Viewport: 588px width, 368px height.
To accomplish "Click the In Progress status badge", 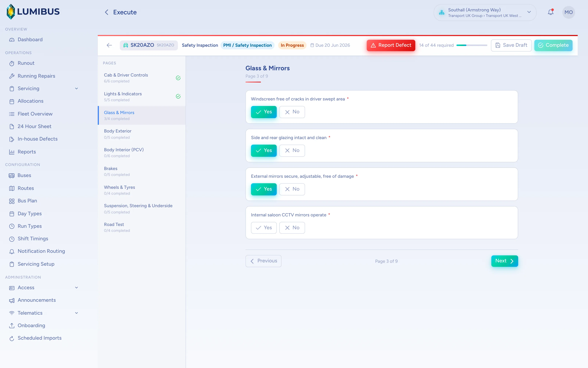I will click(x=292, y=45).
